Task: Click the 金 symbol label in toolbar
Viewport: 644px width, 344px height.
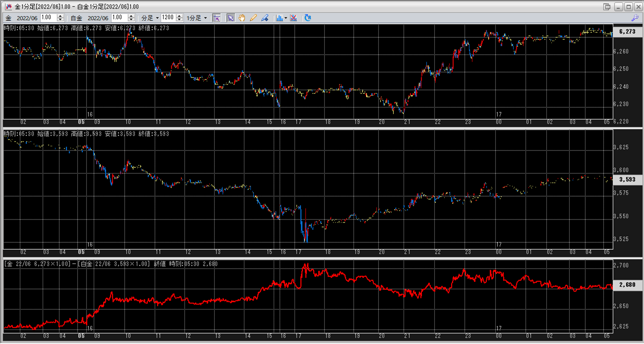Action: (x=9, y=18)
